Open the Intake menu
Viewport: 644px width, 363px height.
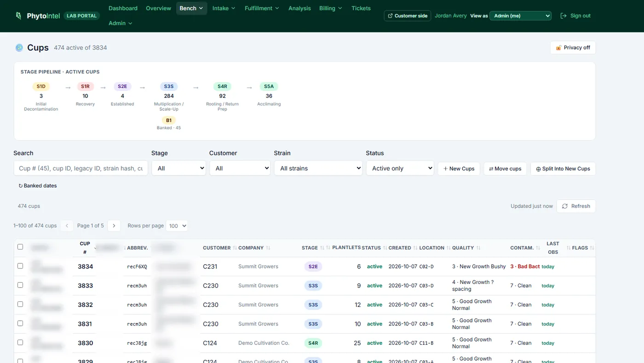224,8
